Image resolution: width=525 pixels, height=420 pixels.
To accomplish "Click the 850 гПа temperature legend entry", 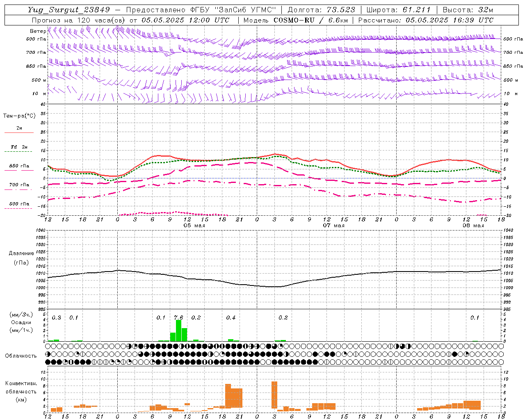I will (19, 166).
